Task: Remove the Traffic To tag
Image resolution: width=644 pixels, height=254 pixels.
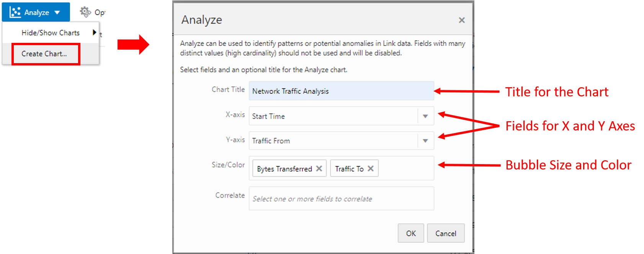Action: [371, 169]
